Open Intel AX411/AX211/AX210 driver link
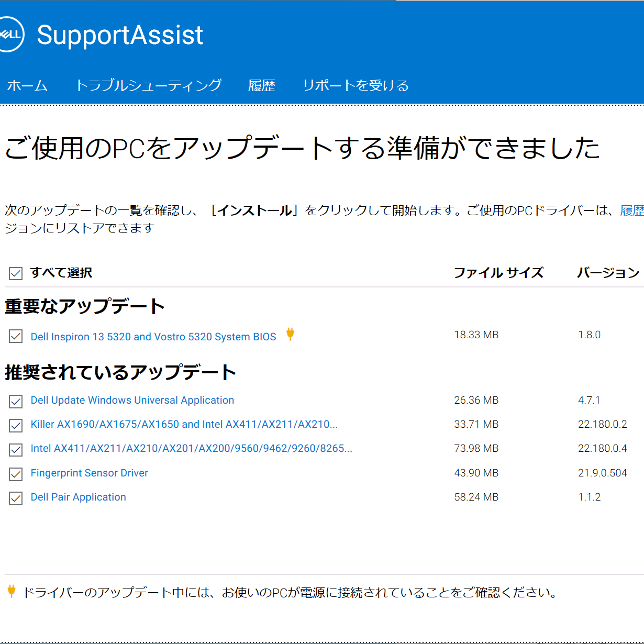 [192, 448]
